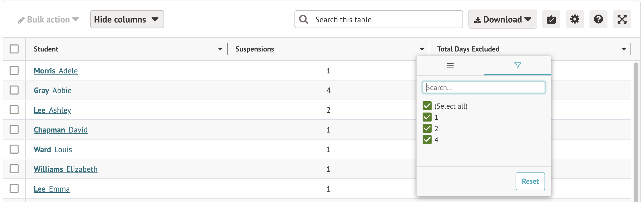Click the magnifier icon in table search

coord(303,19)
